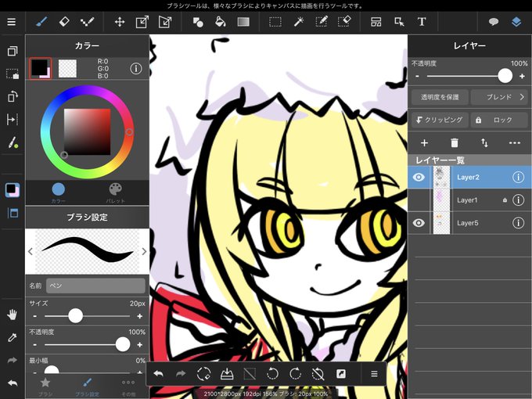Delete layer with trash icon
The height and width of the screenshot is (399, 532).
[455, 143]
